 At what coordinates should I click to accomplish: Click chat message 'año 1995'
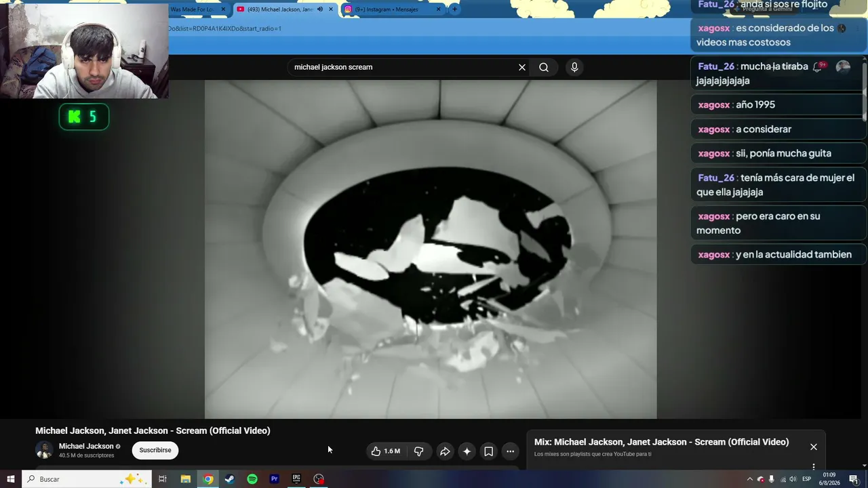click(778, 105)
